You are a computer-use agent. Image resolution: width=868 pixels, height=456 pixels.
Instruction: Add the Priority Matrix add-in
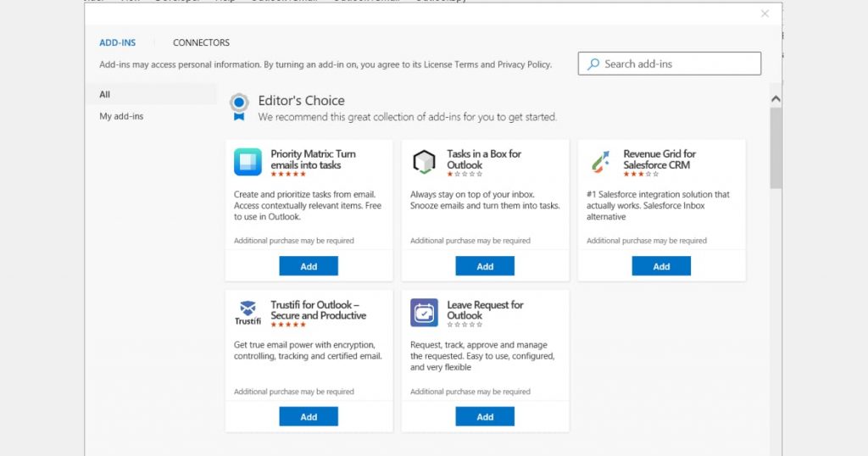[309, 266]
